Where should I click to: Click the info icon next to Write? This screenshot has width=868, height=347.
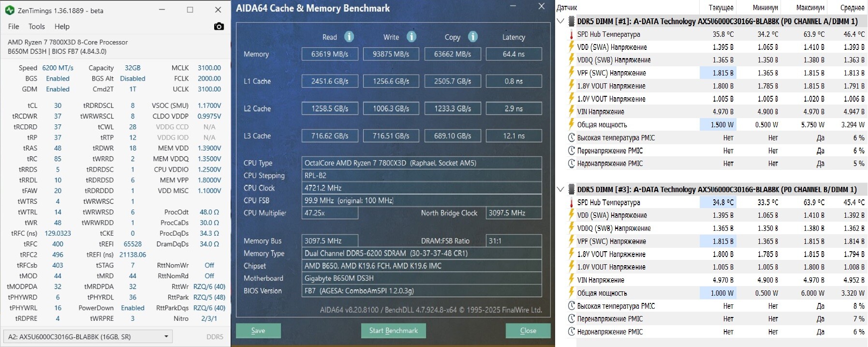tap(411, 37)
